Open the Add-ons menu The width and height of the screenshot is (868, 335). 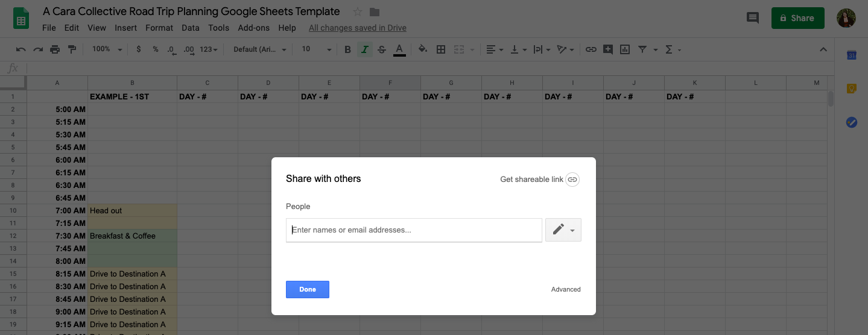click(x=255, y=28)
